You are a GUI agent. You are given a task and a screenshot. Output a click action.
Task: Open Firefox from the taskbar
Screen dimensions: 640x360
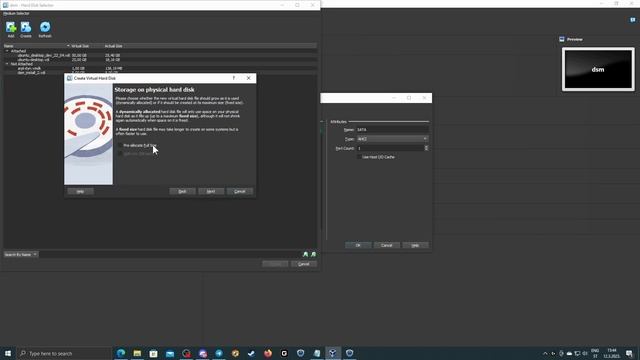point(268,353)
